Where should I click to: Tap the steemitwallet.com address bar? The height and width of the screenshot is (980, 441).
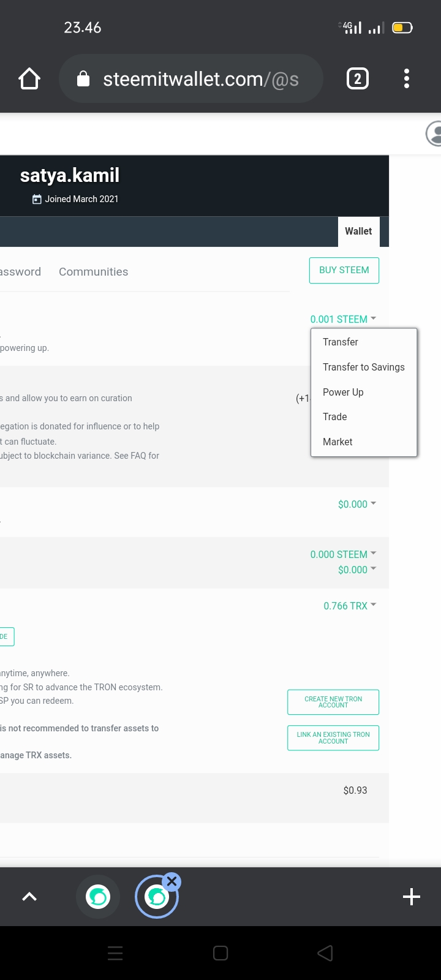(191, 79)
